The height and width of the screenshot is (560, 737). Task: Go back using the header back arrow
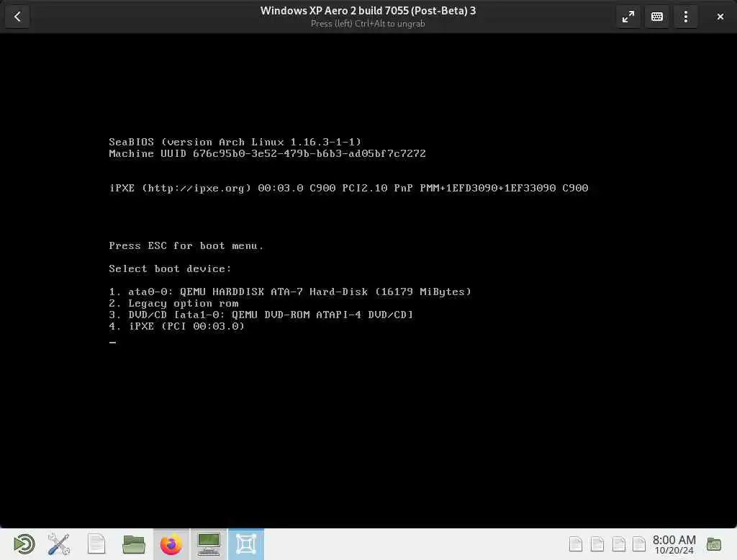(17, 17)
